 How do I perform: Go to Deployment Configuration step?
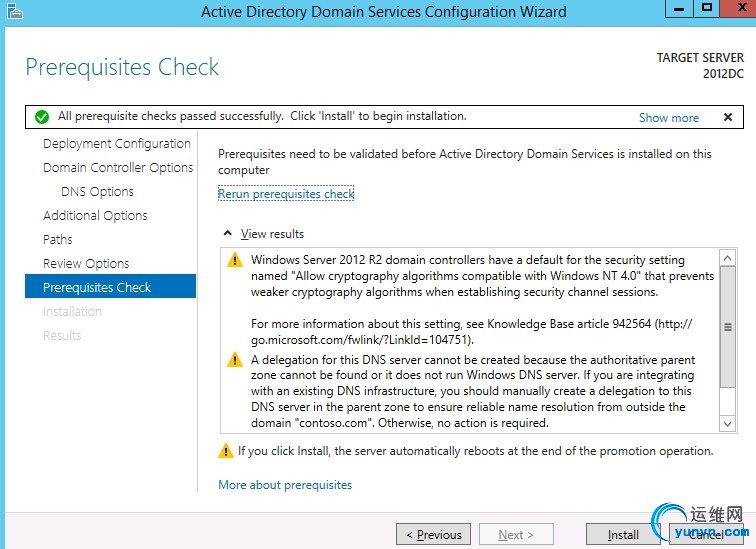pos(117,144)
